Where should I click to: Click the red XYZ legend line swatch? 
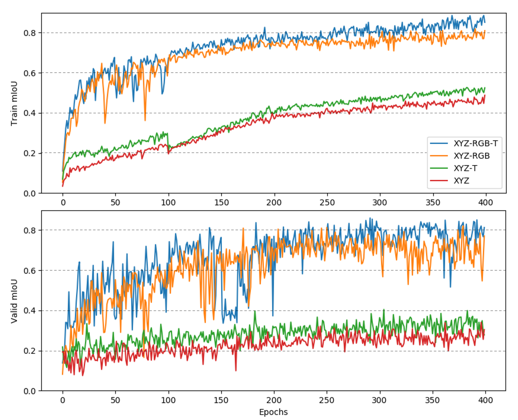click(x=439, y=180)
